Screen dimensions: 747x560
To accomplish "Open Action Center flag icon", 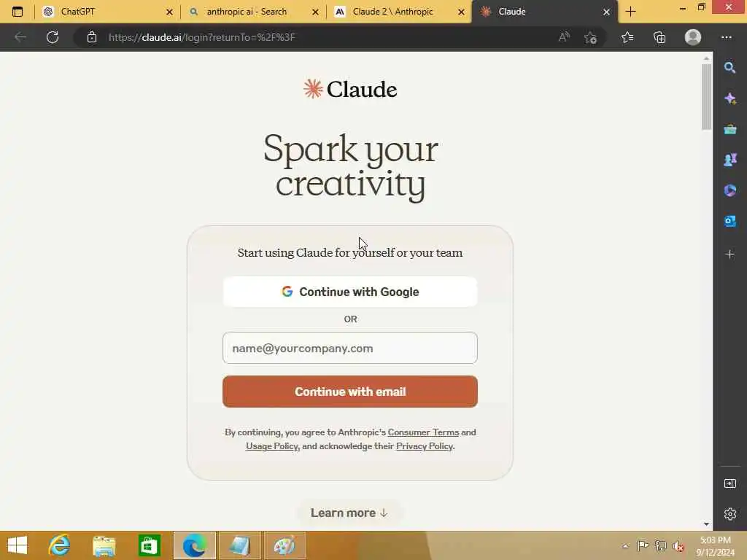I will (643, 546).
